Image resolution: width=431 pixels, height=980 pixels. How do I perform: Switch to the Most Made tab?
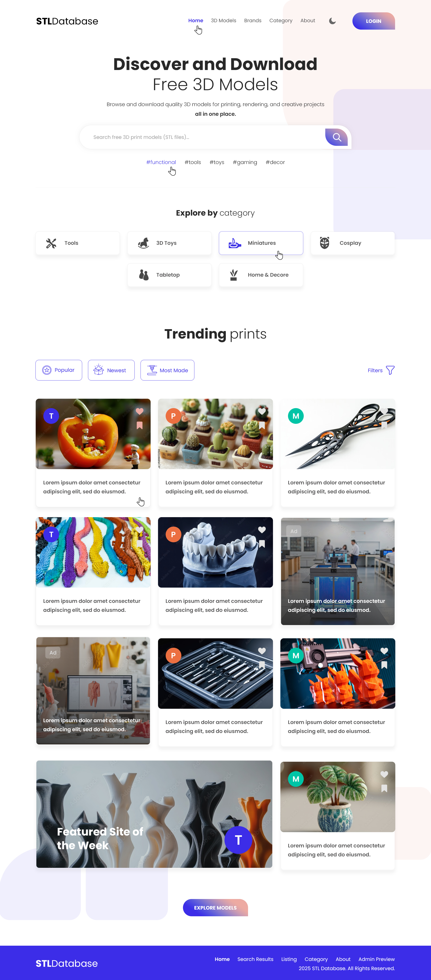click(x=167, y=370)
